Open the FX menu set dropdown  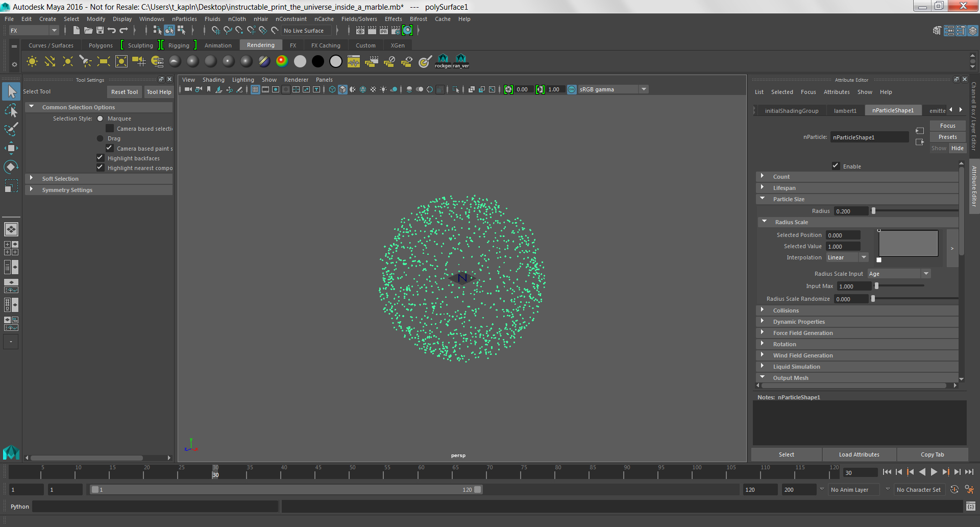[x=34, y=31]
